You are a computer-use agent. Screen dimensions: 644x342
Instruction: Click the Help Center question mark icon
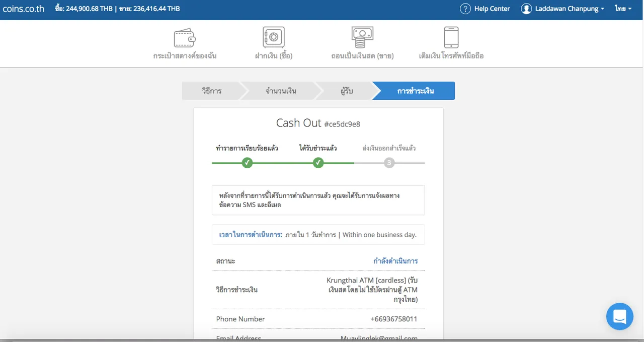tap(465, 9)
